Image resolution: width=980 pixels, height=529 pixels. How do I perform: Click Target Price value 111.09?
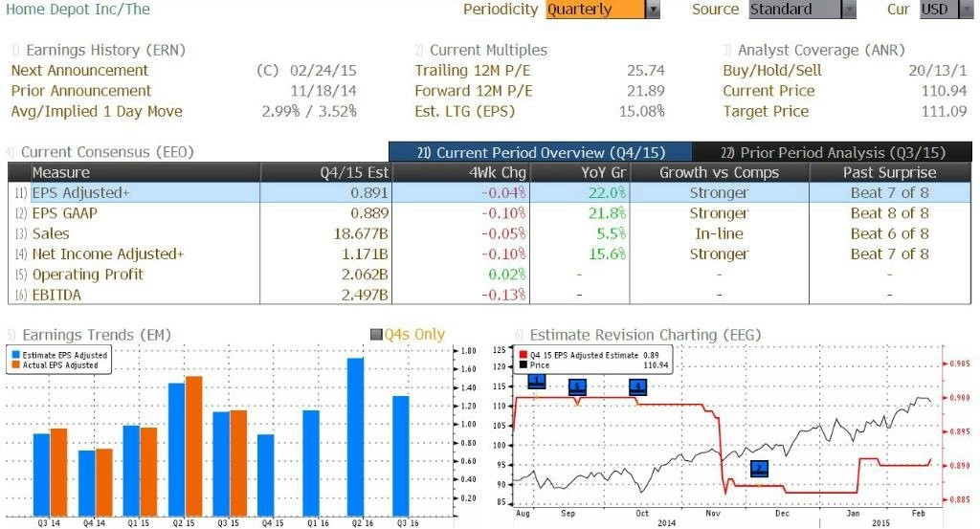click(x=944, y=111)
